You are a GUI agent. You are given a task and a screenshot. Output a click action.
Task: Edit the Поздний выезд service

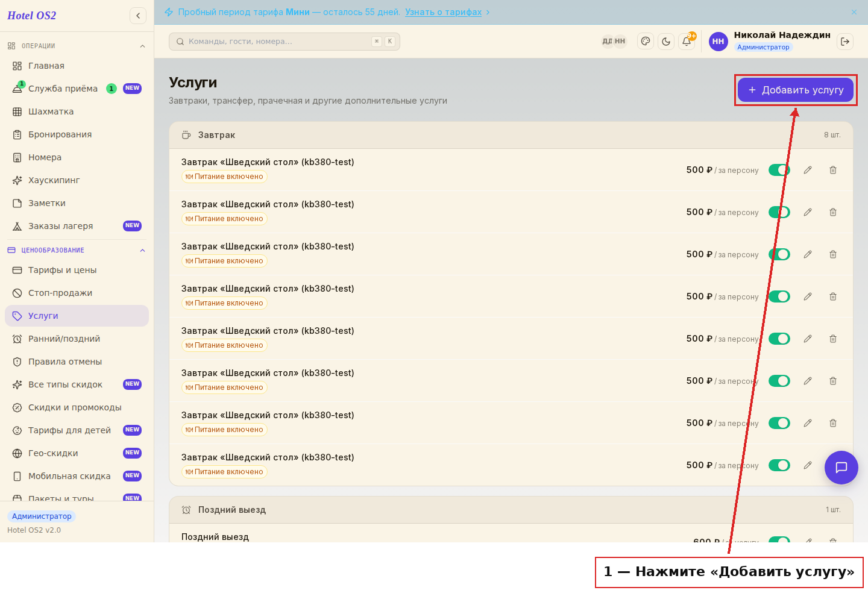(808, 541)
